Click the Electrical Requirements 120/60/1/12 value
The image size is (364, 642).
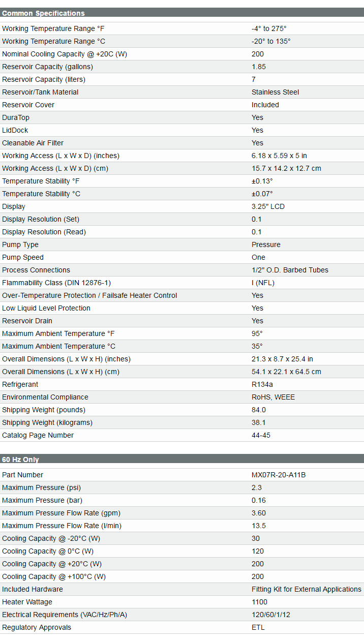[x=270, y=615]
